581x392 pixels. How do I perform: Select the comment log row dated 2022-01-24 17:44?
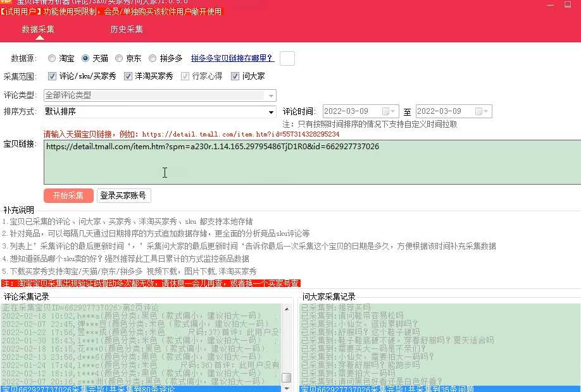click(x=141, y=365)
